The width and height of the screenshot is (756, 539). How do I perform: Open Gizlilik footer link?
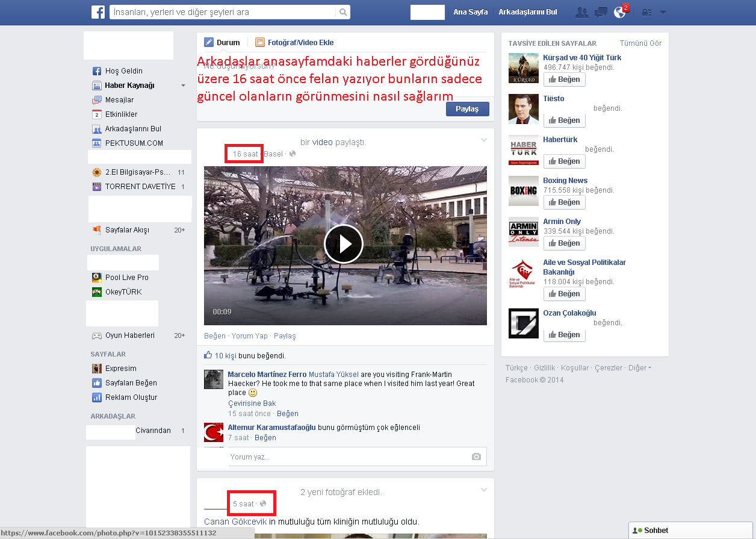click(x=545, y=368)
